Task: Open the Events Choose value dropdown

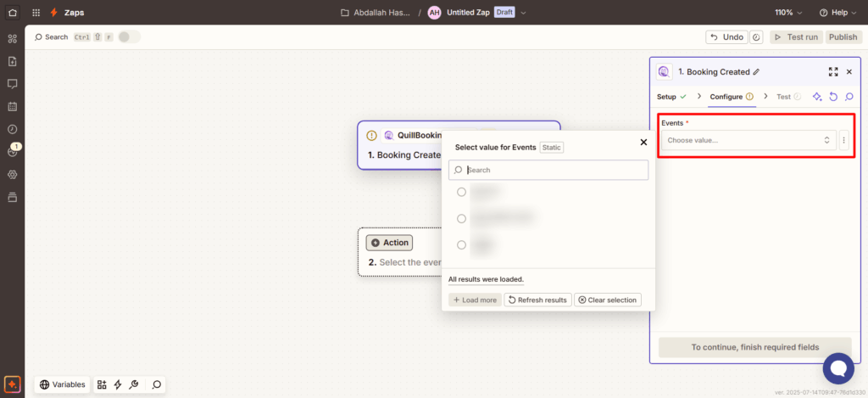Action: pos(748,140)
